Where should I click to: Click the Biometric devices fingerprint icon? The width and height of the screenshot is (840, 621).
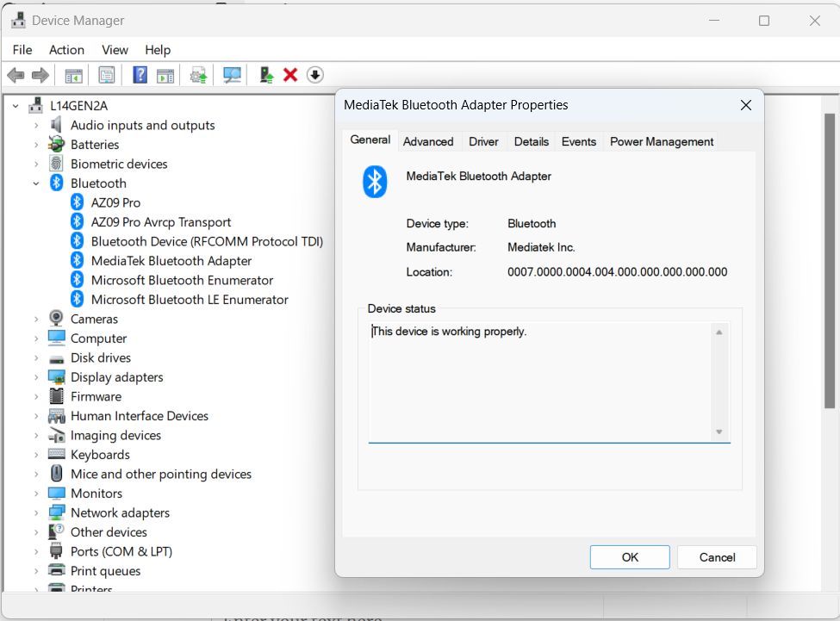(56, 164)
